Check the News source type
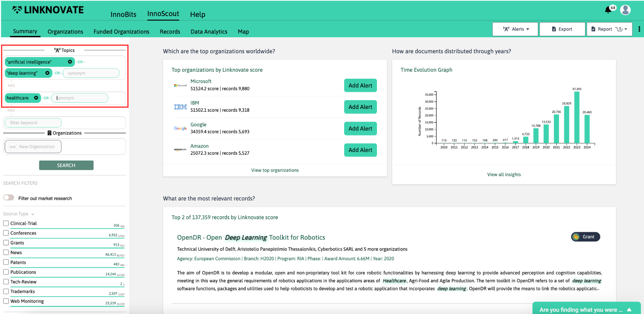The width and height of the screenshot is (644, 314). 6,252
